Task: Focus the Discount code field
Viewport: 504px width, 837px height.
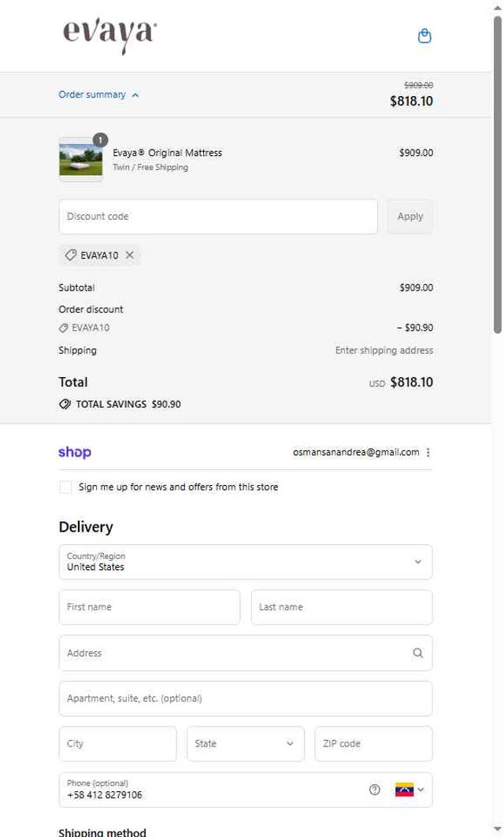Action: coord(218,217)
